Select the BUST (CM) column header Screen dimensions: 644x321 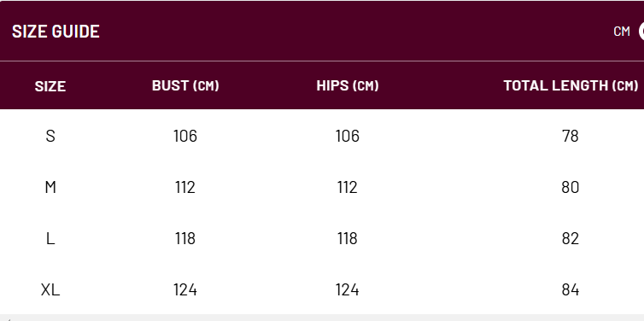click(x=185, y=85)
